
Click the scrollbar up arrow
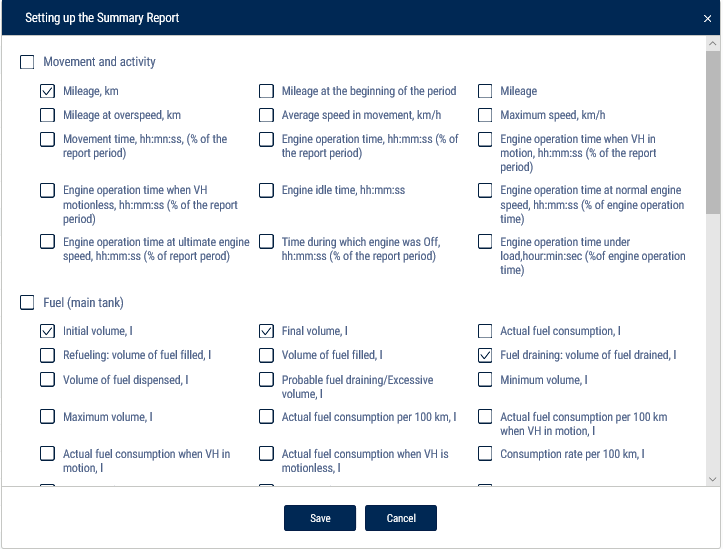(712, 43)
